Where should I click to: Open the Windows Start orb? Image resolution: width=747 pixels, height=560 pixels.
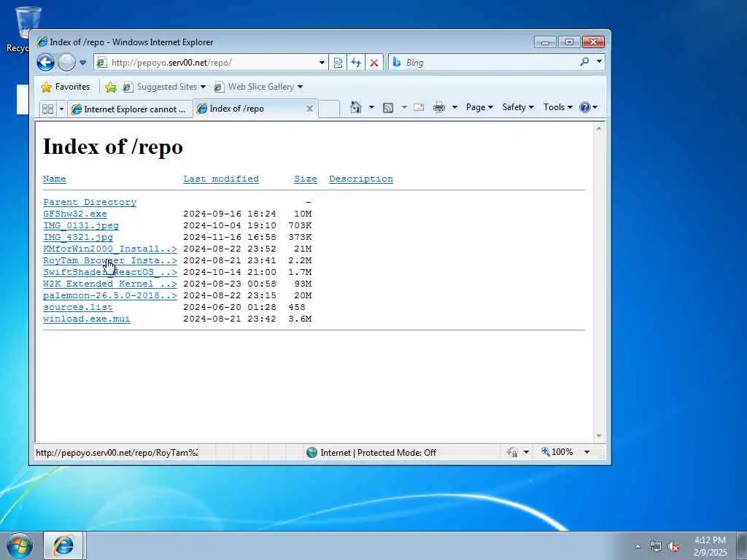[x=20, y=545]
